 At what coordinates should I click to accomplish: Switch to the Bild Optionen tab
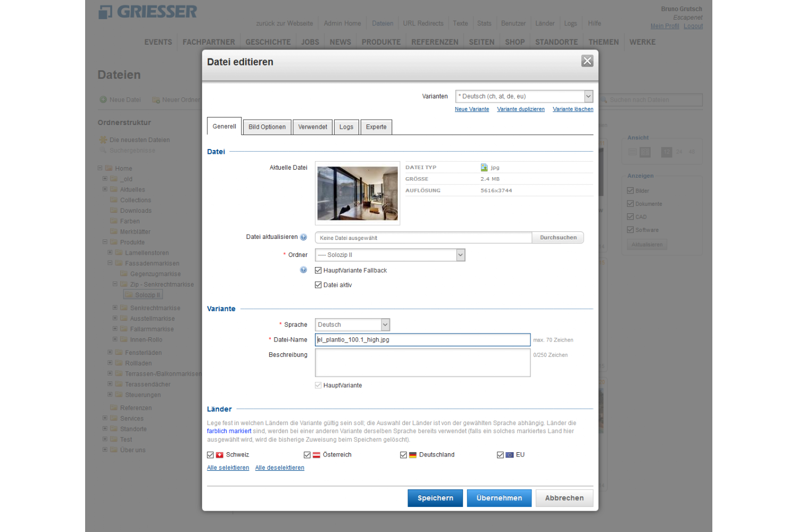click(267, 127)
